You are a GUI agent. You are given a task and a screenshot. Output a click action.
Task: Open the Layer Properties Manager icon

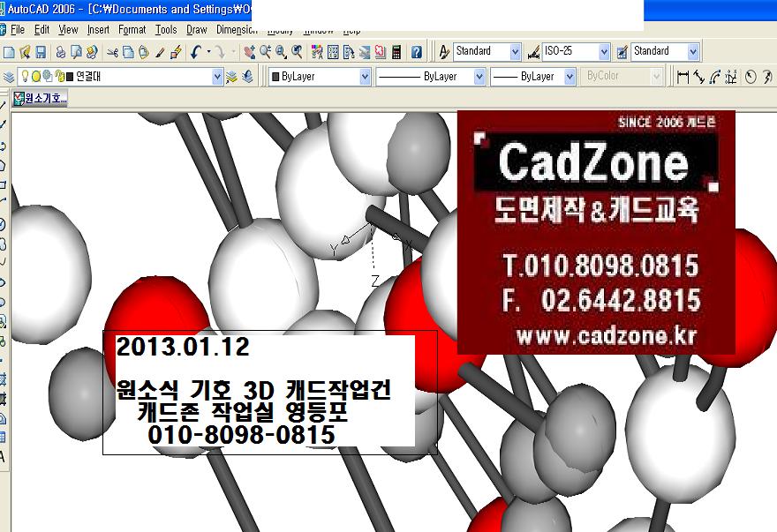pos(9,77)
